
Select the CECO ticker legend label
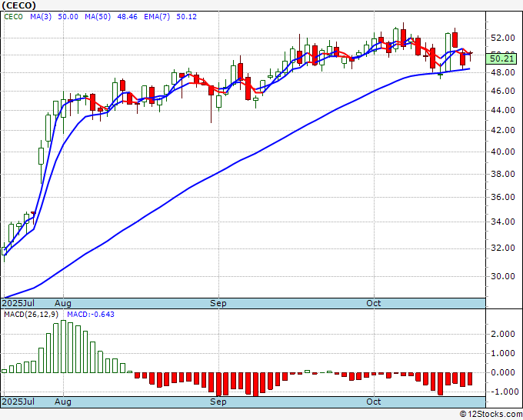point(13,17)
